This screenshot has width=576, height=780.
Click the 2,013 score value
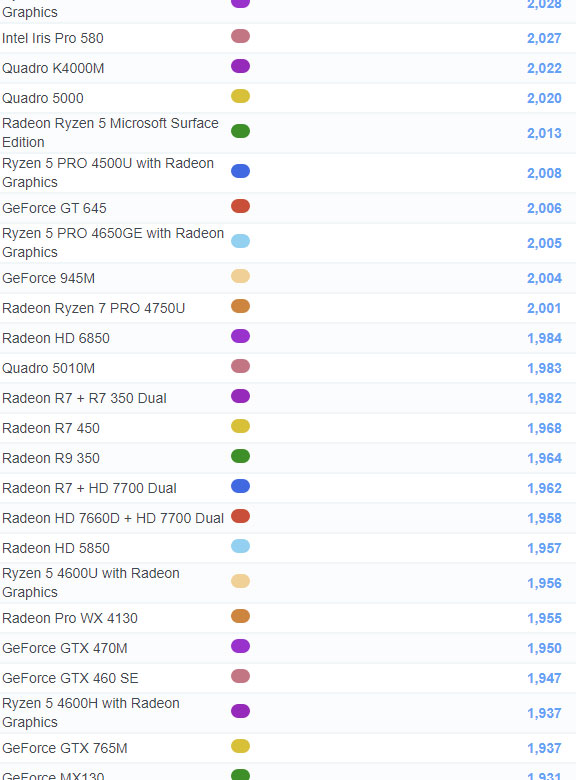tap(544, 133)
